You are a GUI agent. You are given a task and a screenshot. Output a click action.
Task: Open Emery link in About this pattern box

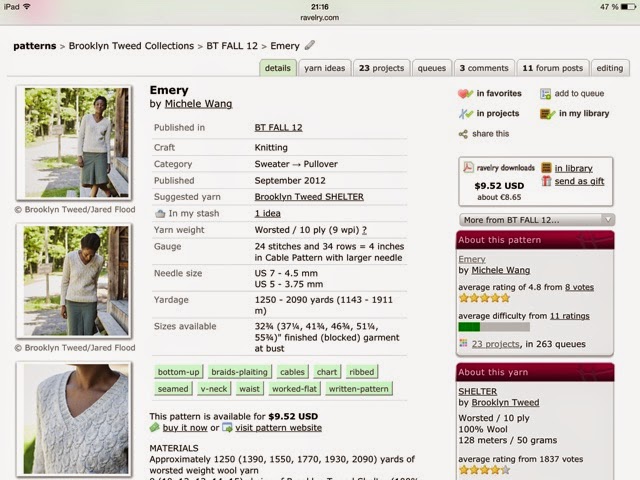click(472, 259)
